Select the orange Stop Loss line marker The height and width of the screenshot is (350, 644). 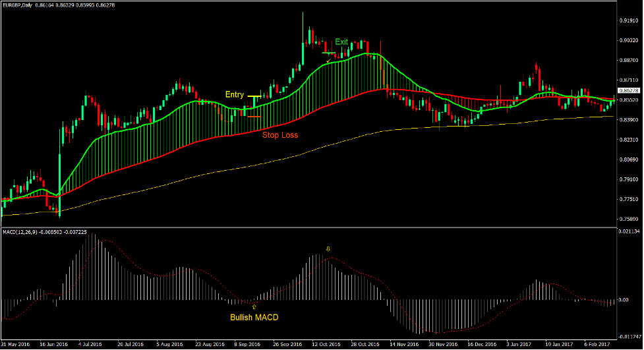254,117
